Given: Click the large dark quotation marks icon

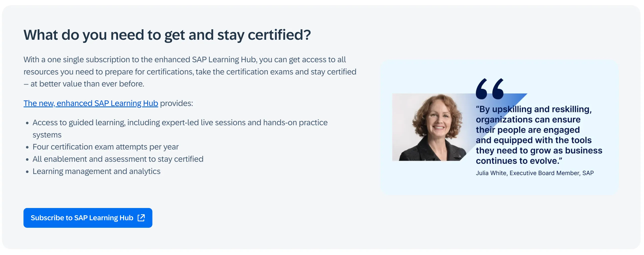Looking at the screenshot, I should click(490, 89).
